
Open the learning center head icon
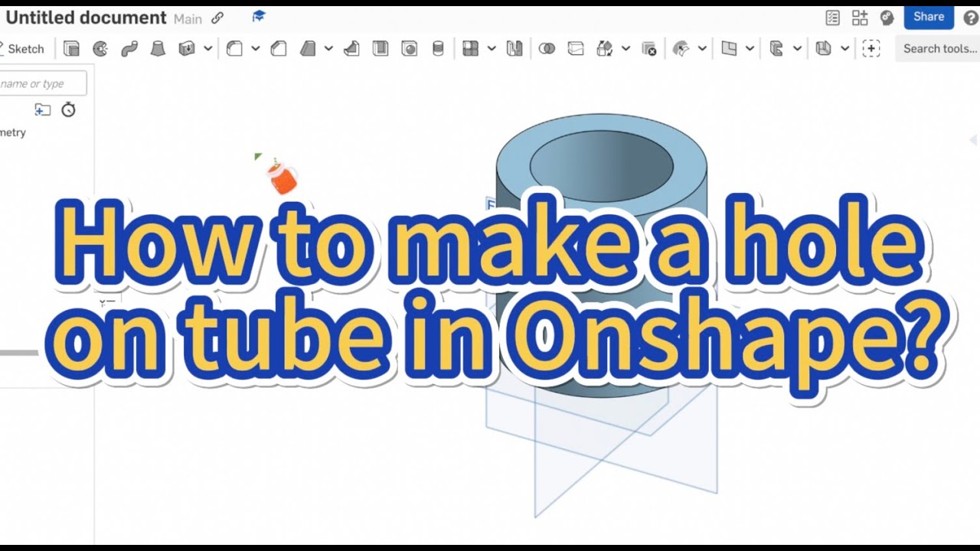(887, 18)
